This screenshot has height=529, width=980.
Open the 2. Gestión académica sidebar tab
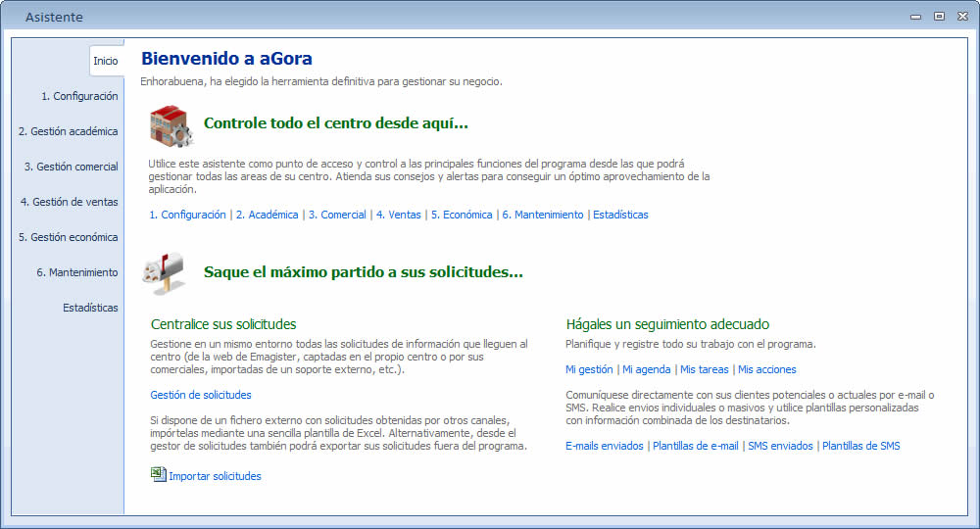coord(69,131)
